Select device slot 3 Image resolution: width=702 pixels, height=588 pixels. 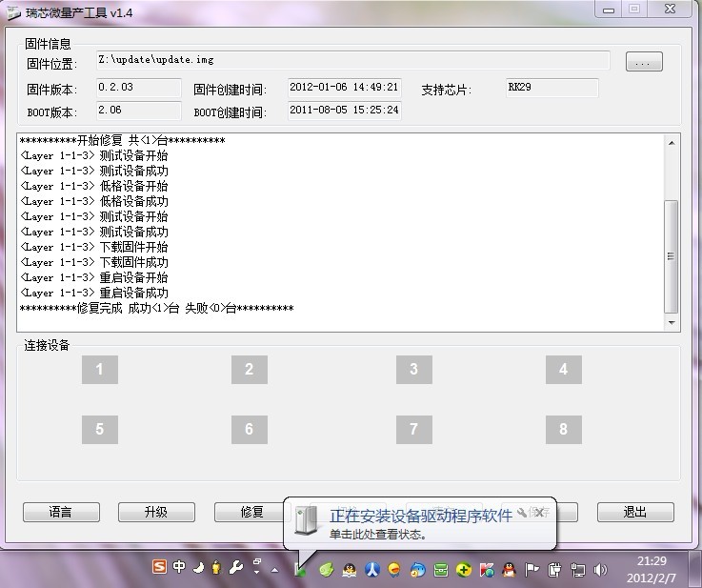pos(414,370)
